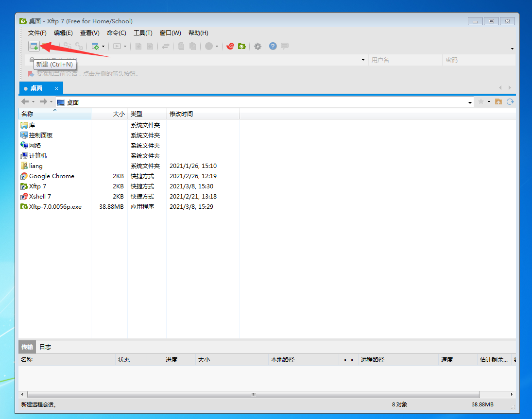The image size is (532, 419).
Task: Click the Back navigation arrow
Action: [x=25, y=101]
